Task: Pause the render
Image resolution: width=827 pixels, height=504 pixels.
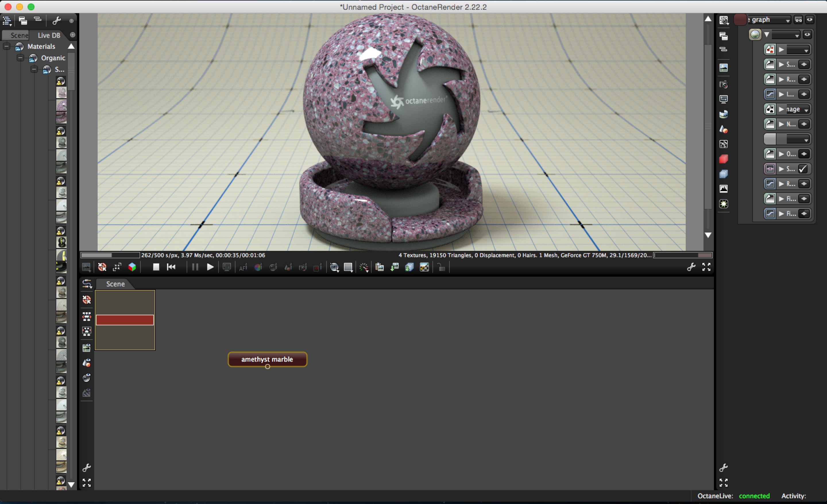Action: point(195,267)
